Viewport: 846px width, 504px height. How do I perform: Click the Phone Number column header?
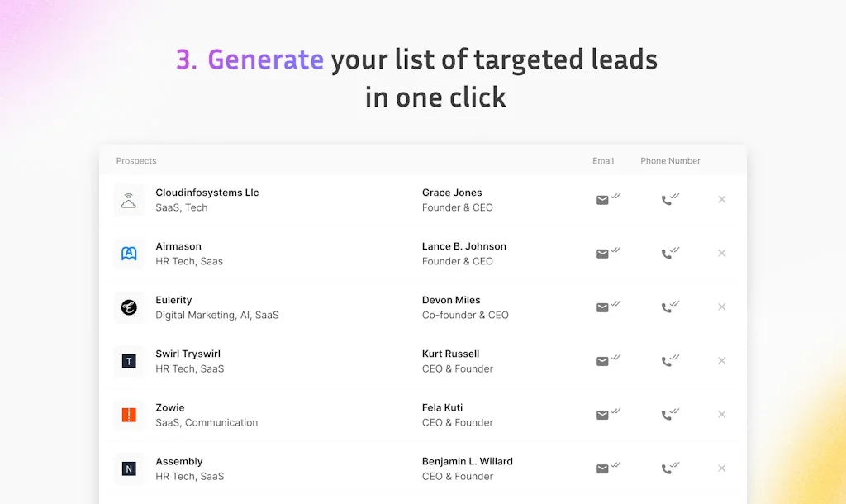click(670, 161)
